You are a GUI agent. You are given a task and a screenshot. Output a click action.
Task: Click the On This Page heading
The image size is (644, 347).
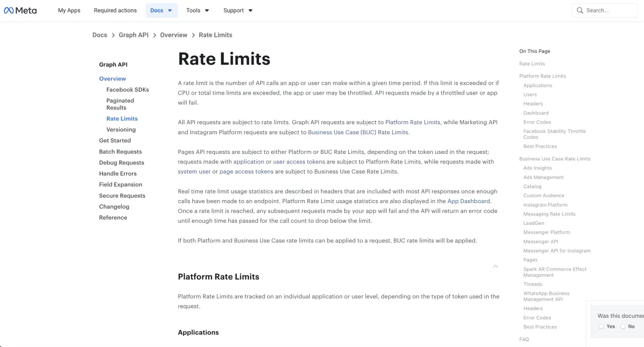click(535, 51)
